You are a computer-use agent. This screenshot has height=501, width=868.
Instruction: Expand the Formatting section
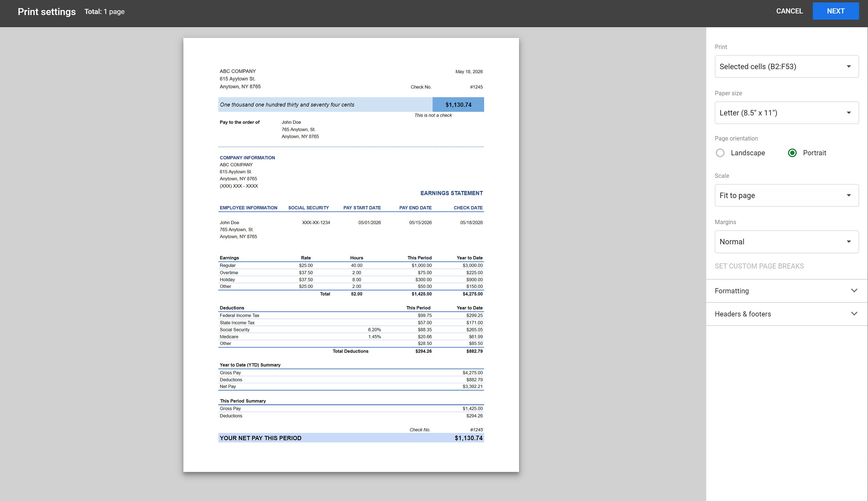786,291
